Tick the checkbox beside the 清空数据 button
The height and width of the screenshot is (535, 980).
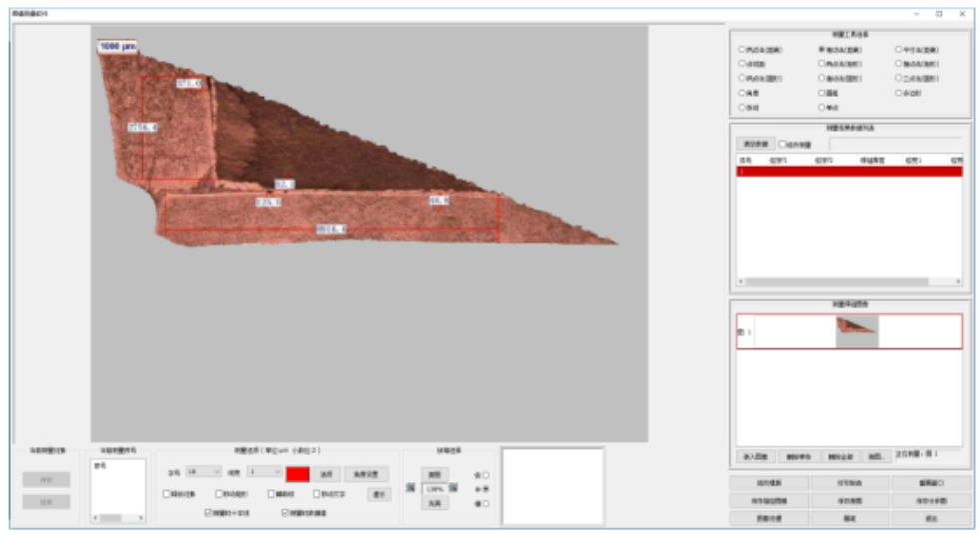point(782,144)
